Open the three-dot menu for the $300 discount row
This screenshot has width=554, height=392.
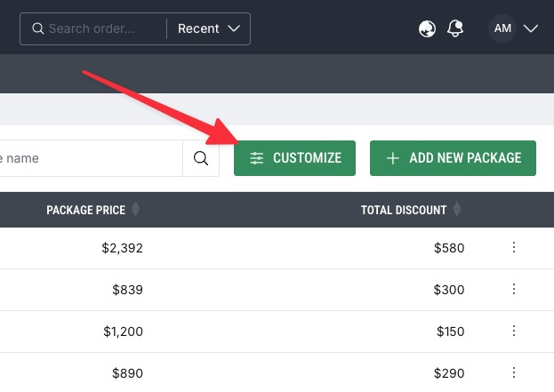[513, 289]
